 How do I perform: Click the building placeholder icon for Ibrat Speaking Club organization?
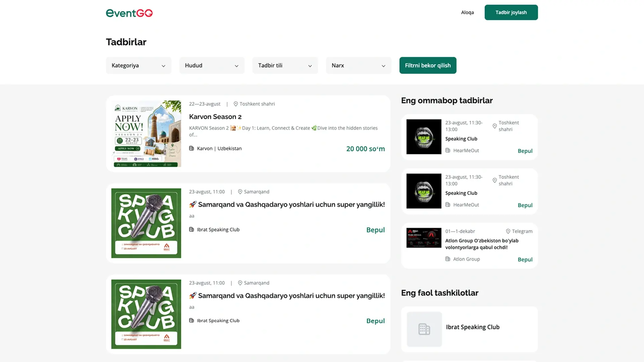(x=424, y=329)
